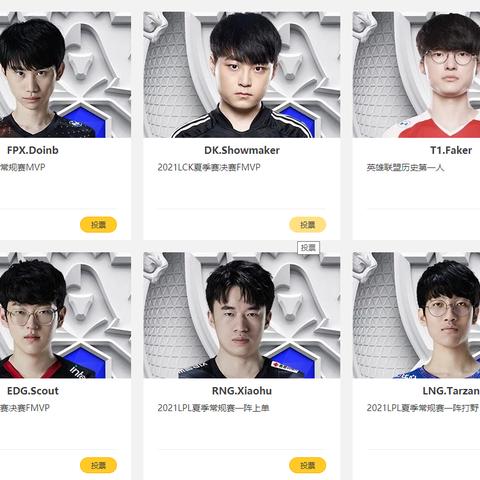Cast a vote for DK.Showmaker

click(307, 225)
